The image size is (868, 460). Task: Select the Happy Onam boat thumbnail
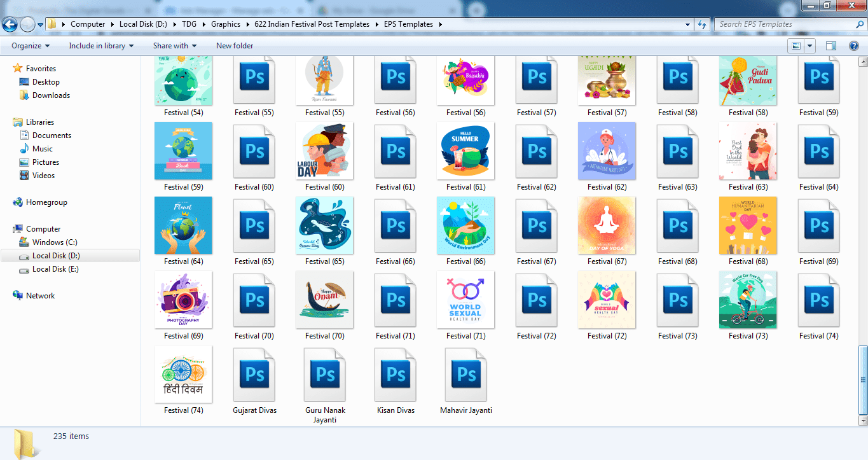point(324,300)
